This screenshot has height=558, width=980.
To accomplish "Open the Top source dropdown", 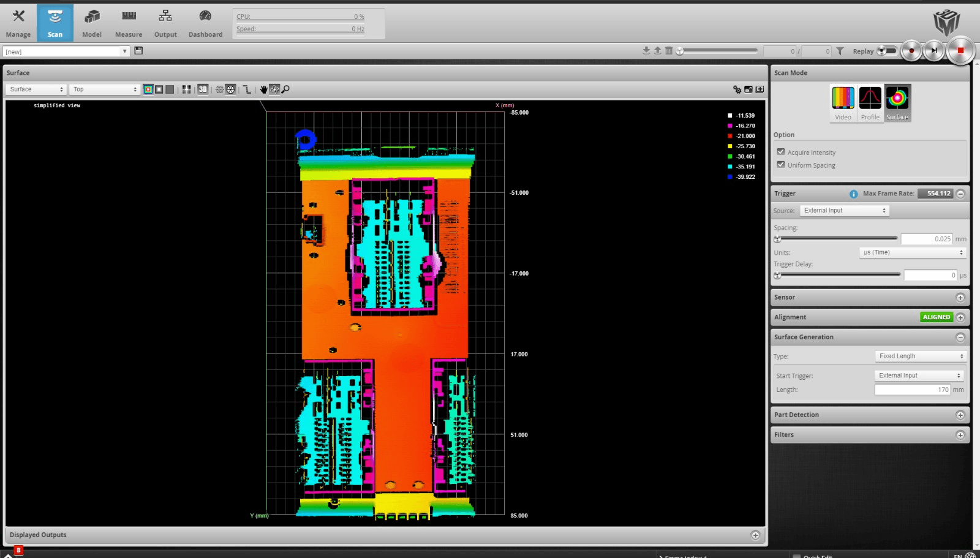I will tap(105, 89).
